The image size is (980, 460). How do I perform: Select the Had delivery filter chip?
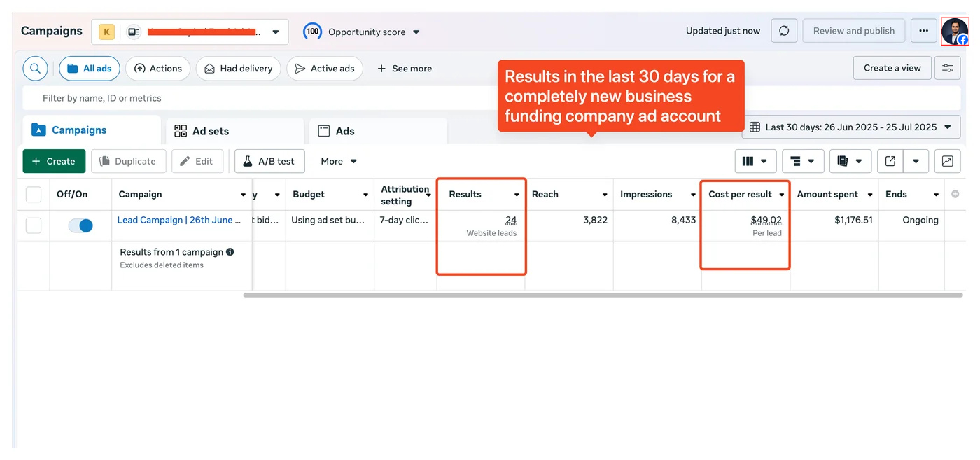[x=238, y=69]
